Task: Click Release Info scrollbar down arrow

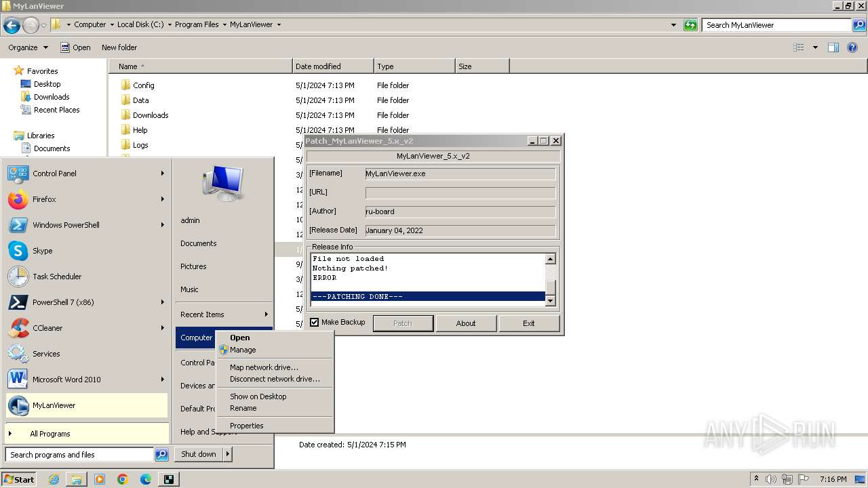Action: click(x=551, y=301)
